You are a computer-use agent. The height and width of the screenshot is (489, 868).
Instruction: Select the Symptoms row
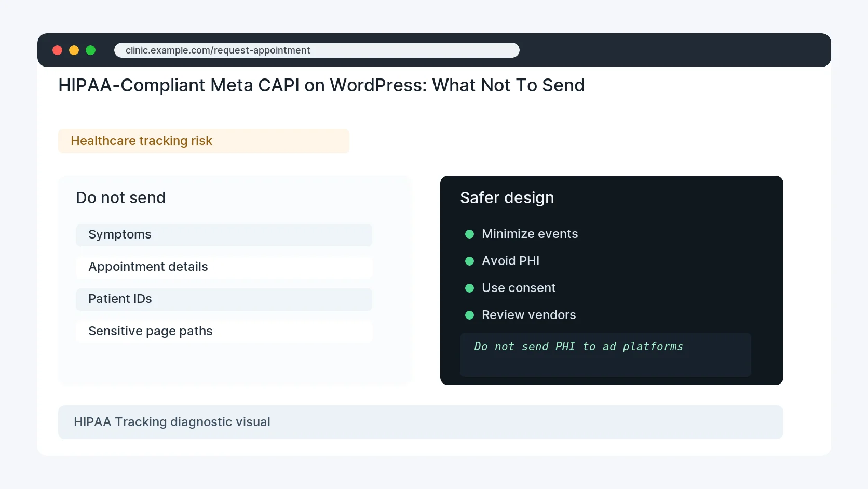point(224,235)
